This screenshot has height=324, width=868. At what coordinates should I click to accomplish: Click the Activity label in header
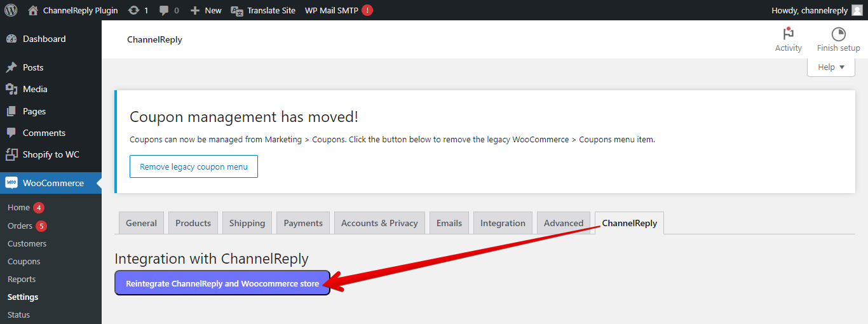[789, 48]
